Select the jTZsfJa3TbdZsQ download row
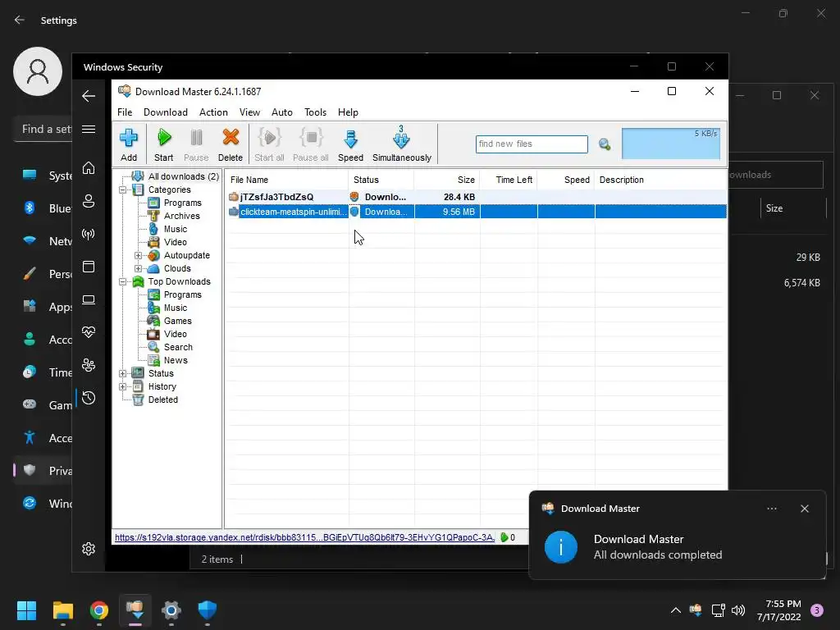Image resolution: width=840 pixels, height=630 pixels. (477, 197)
